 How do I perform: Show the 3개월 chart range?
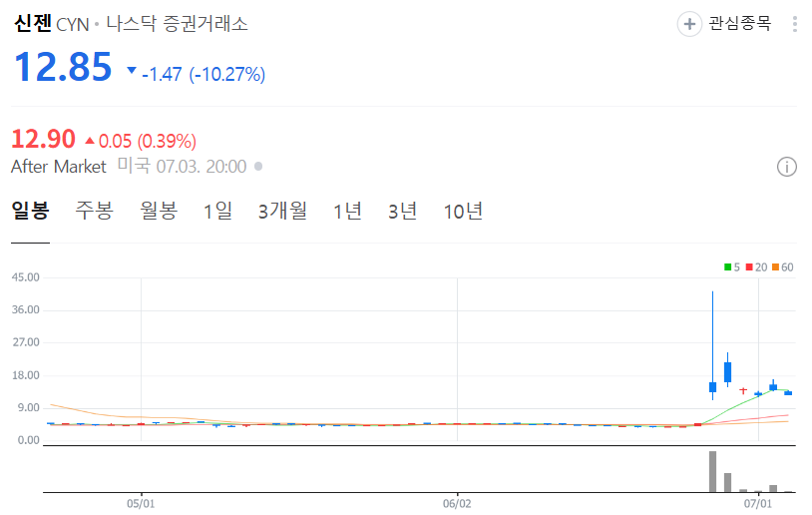[282, 211]
